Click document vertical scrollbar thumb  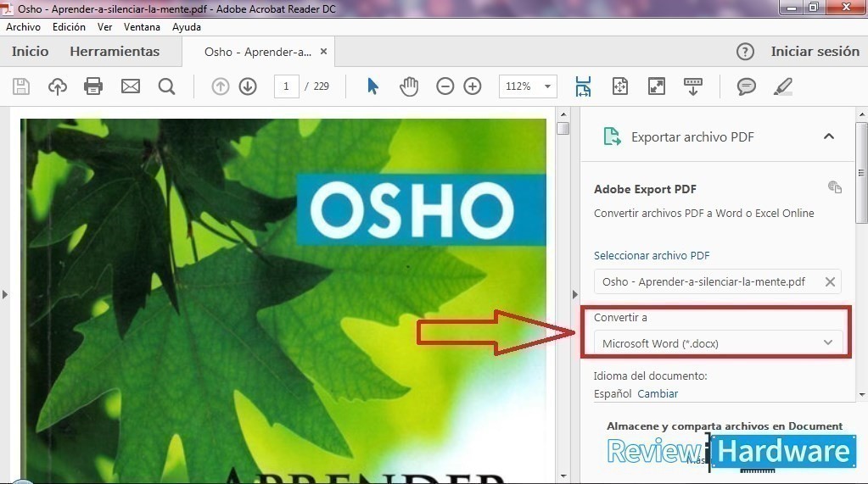(563, 128)
